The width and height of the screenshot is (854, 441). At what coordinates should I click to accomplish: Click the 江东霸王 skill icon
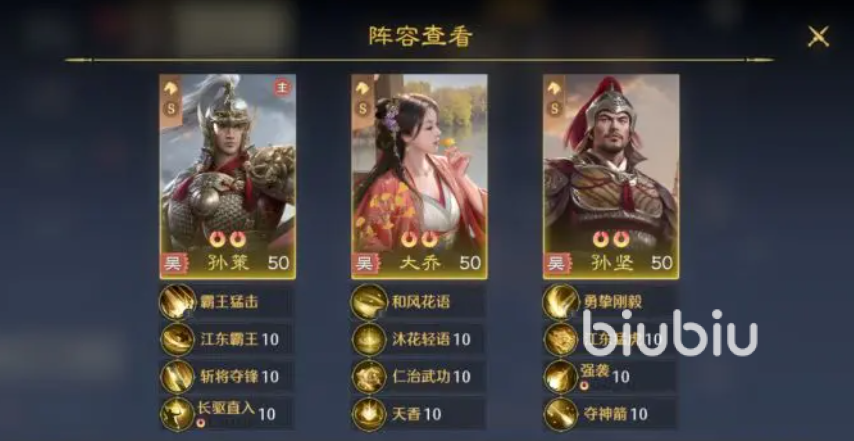pos(178,339)
